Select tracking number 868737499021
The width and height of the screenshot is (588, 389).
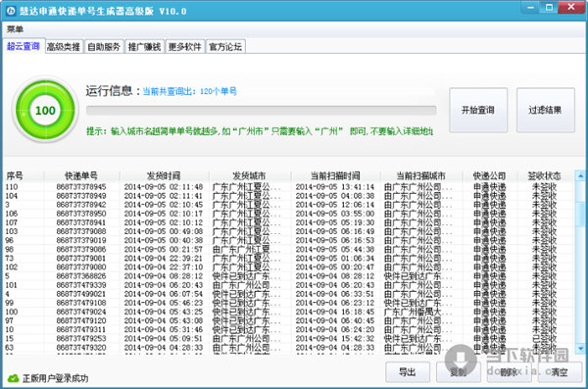tap(81, 294)
